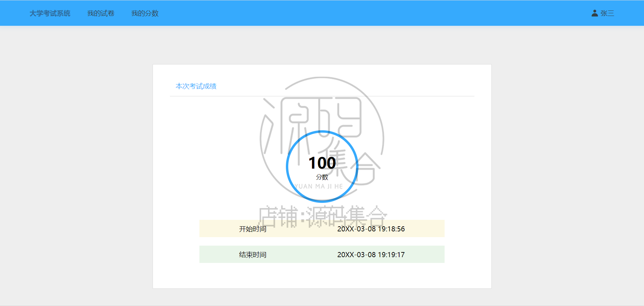Click the 结束时间 label
644x306 pixels.
[x=253, y=255]
